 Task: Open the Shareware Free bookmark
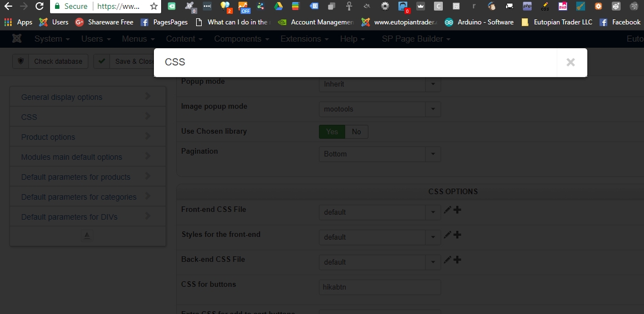click(104, 22)
